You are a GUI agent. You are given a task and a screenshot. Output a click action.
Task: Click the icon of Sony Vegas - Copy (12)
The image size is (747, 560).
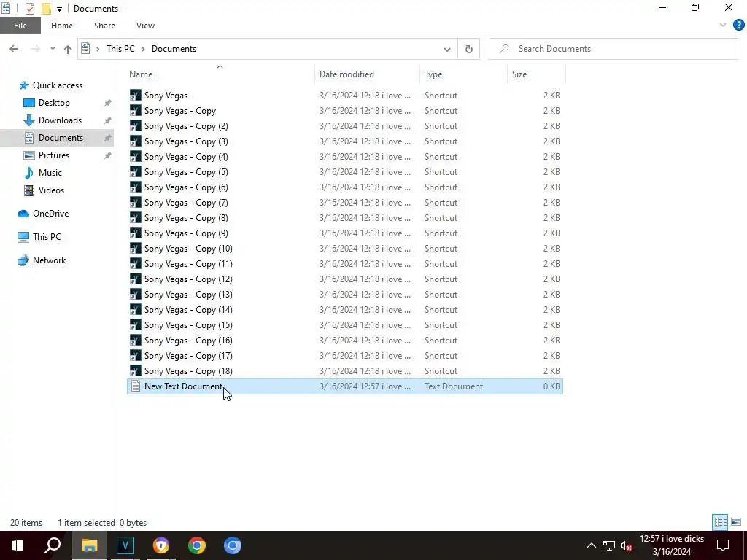click(x=135, y=279)
